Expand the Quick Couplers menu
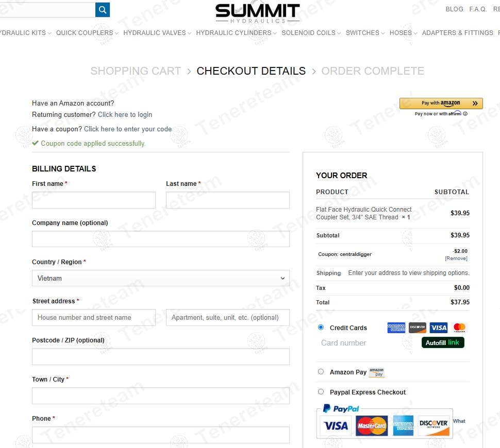The width and height of the screenshot is (500, 448). (x=87, y=33)
